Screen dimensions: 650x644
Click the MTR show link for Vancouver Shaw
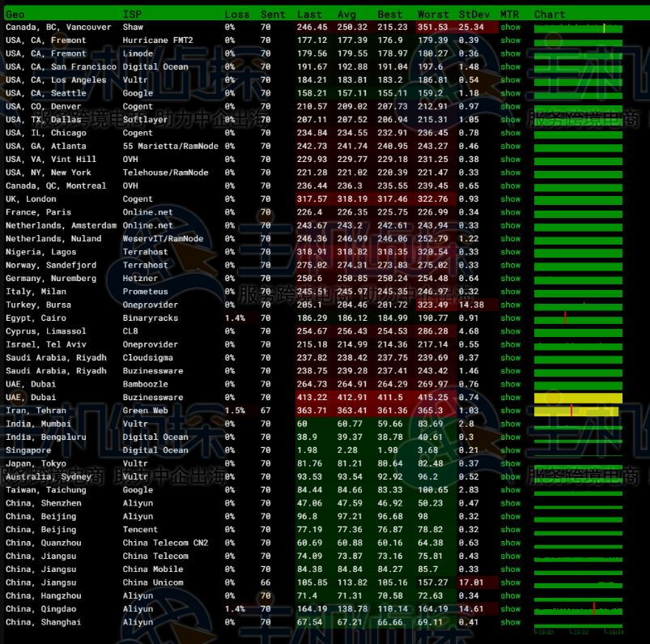[x=510, y=28]
